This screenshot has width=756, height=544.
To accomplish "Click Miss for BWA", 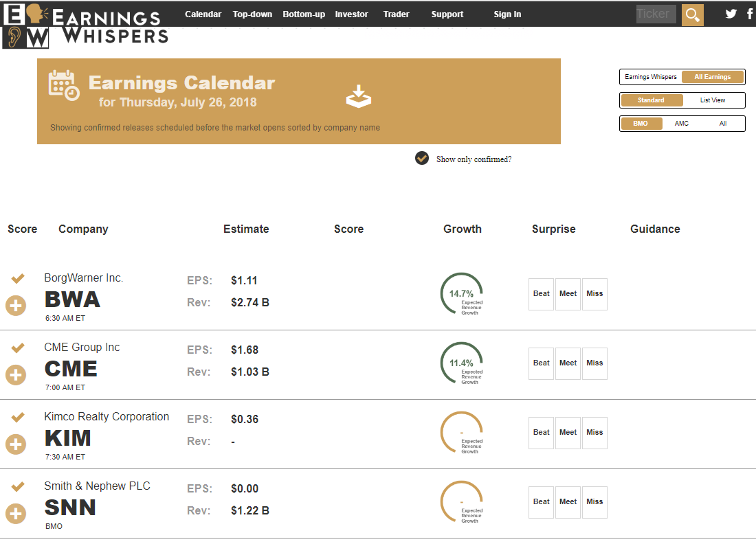I will point(594,294).
